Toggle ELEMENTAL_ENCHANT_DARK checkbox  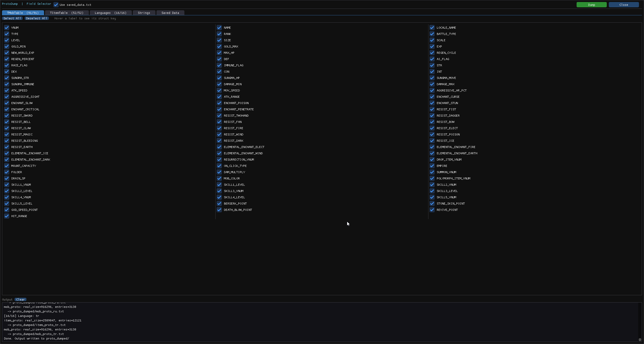[7, 160]
